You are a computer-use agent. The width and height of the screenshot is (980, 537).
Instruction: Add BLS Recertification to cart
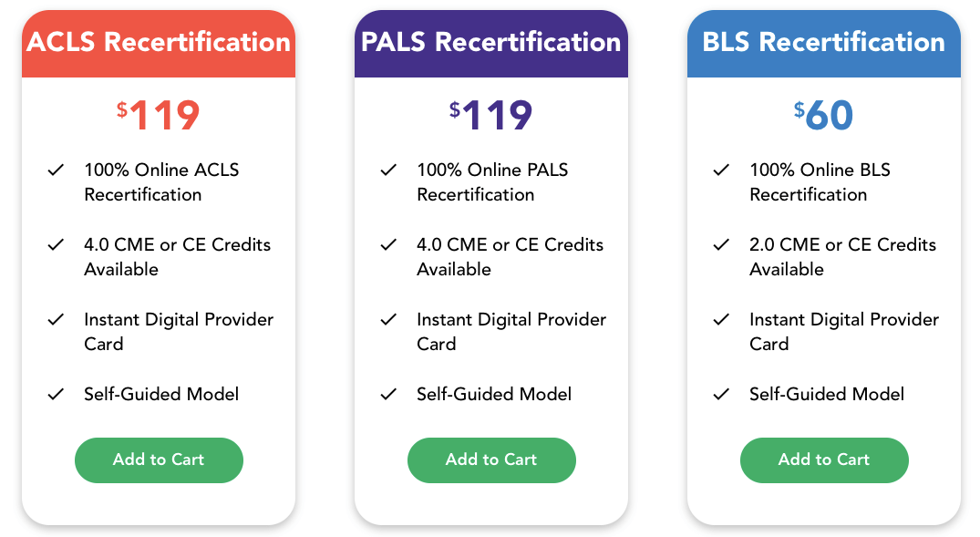pyautogui.click(x=824, y=460)
